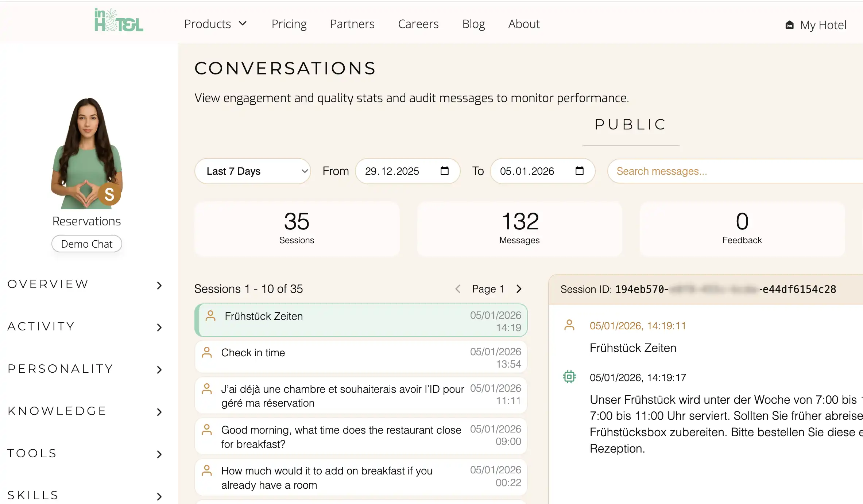This screenshot has height=504, width=863.
Task: Click the 132 Messages stat card
Action: tap(519, 229)
